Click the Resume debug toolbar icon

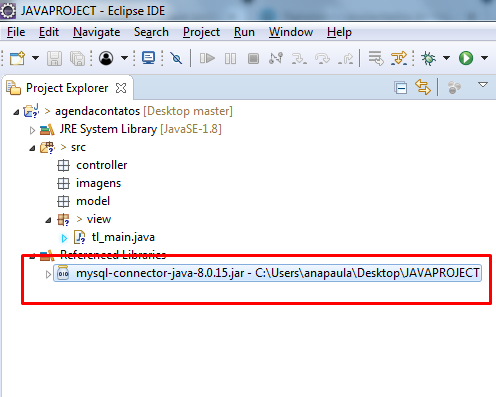207,58
